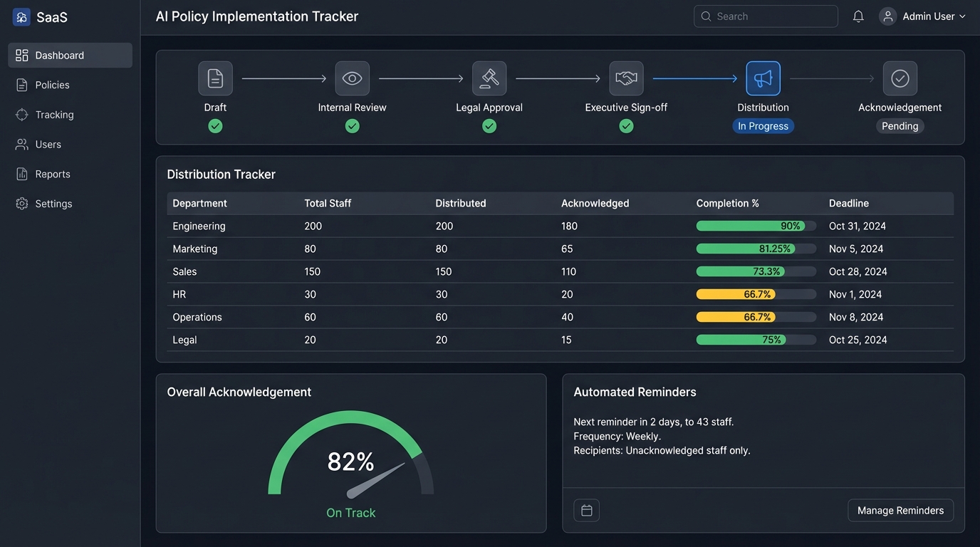
Task: Click the Manage Reminders button
Action: pos(900,510)
